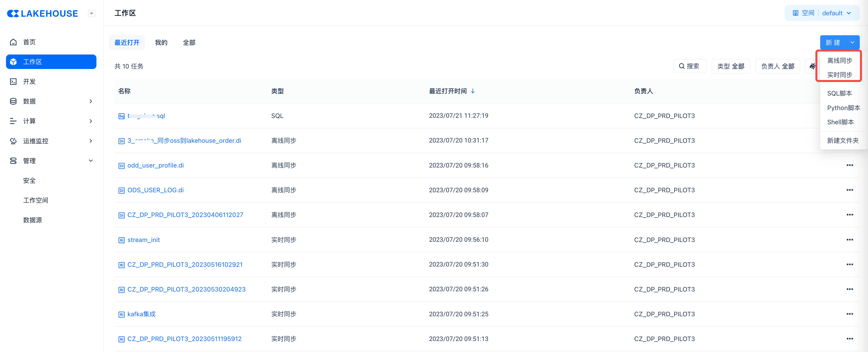The width and height of the screenshot is (868, 352).
Task: Click the 开发 terminal icon in sidebar
Action: [13, 81]
